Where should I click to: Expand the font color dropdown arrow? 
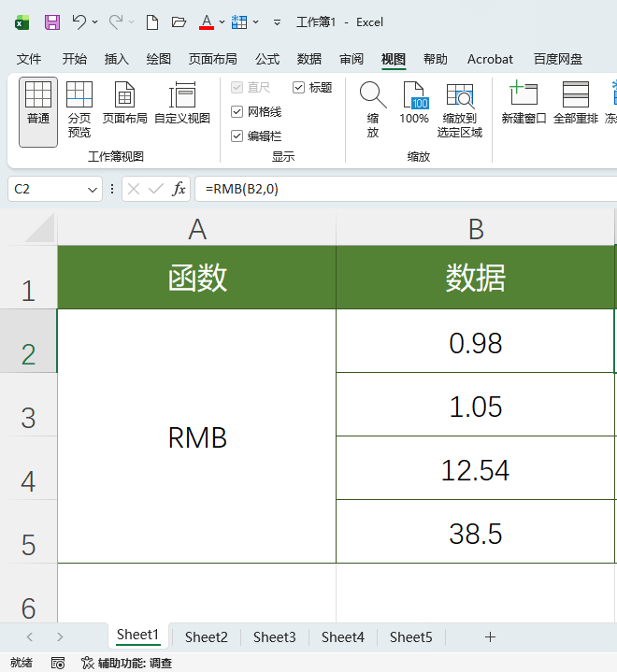pos(222,21)
